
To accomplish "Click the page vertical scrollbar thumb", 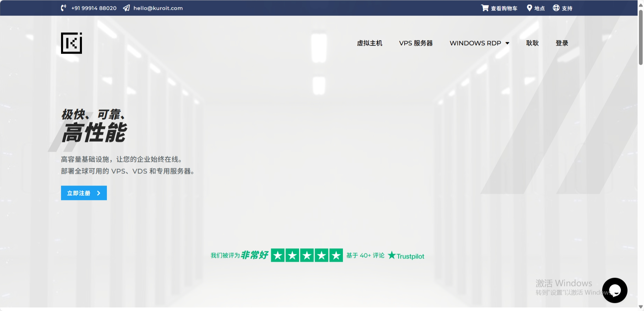I will [x=641, y=37].
